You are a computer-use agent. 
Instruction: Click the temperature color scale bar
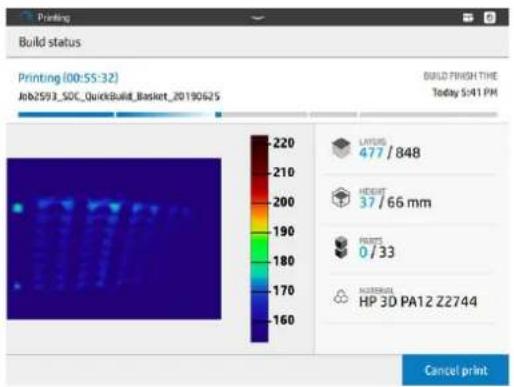coord(260,238)
